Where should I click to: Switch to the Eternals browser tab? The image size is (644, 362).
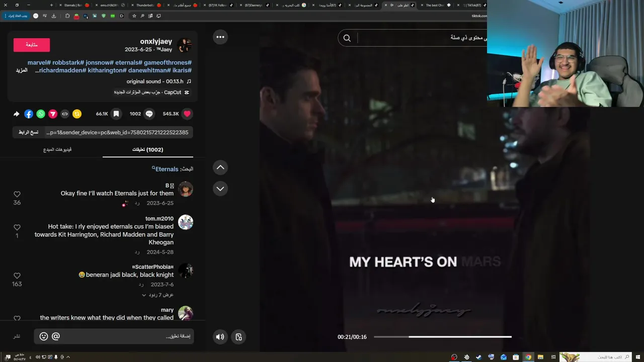pyautogui.click(x=73, y=5)
